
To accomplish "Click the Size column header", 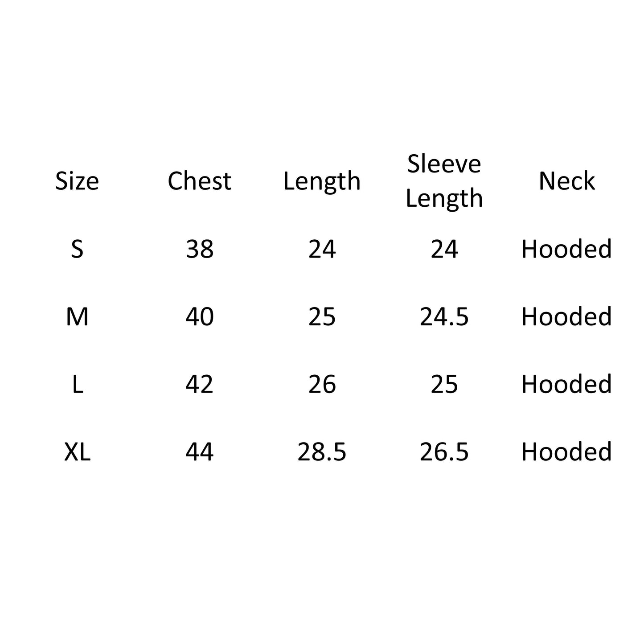I will point(77,181).
